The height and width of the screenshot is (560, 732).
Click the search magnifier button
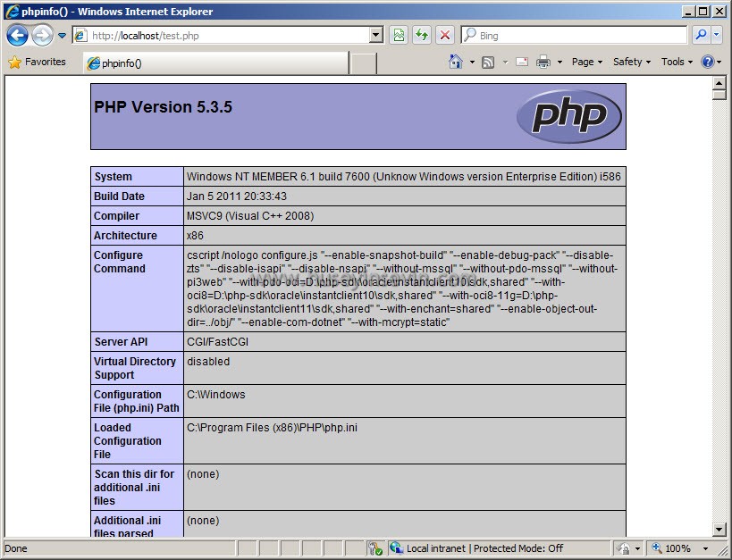[x=701, y=35]
